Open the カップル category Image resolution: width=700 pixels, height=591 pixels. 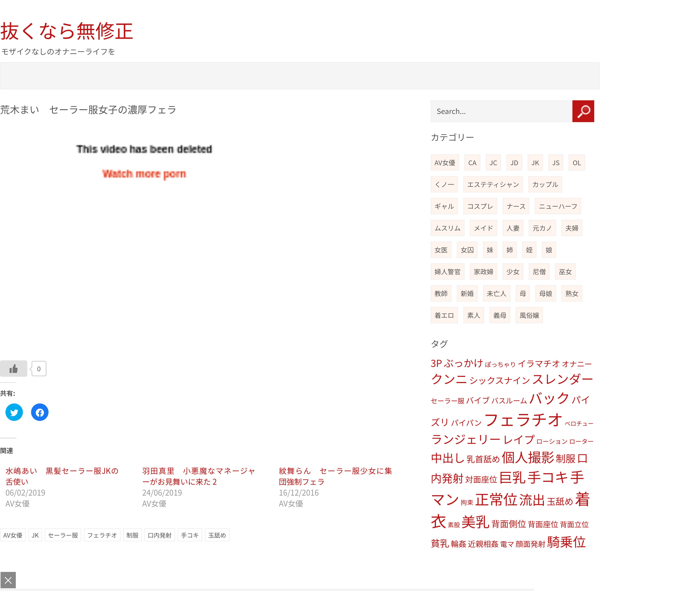coord(545,185)
